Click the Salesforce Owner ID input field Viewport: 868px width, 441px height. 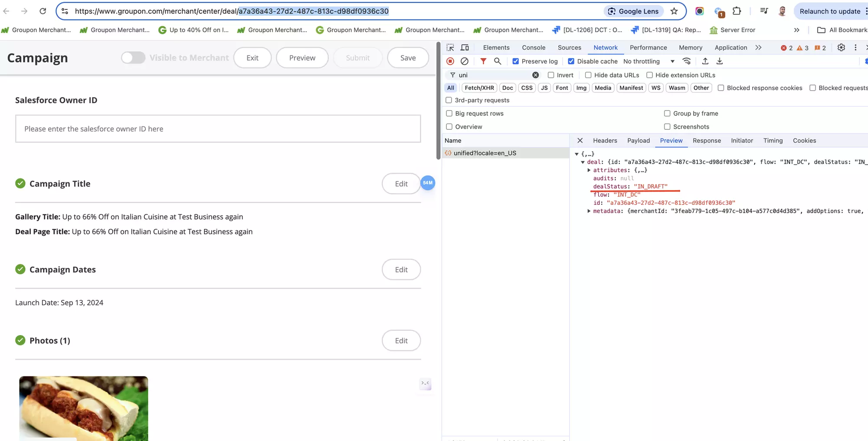(218, 129)
